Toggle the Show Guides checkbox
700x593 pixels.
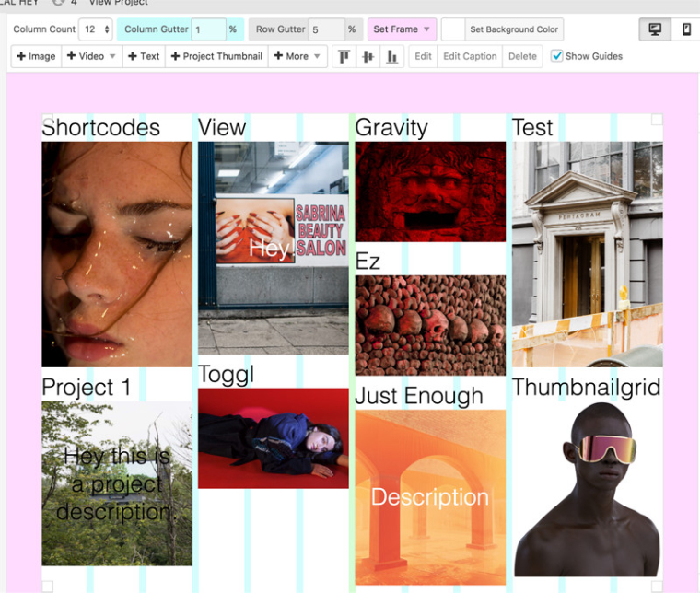[x=557, y=56]
